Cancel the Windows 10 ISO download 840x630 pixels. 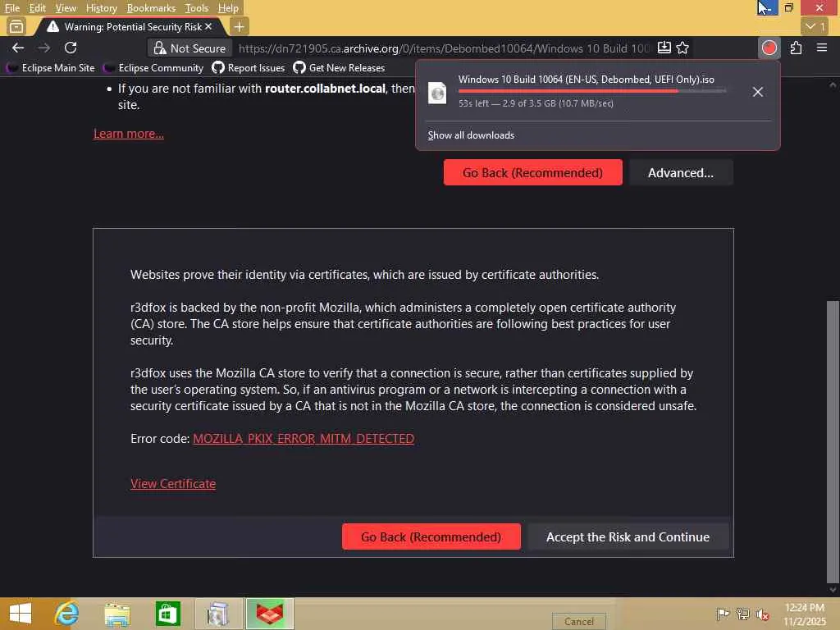(x=757, y=92)
